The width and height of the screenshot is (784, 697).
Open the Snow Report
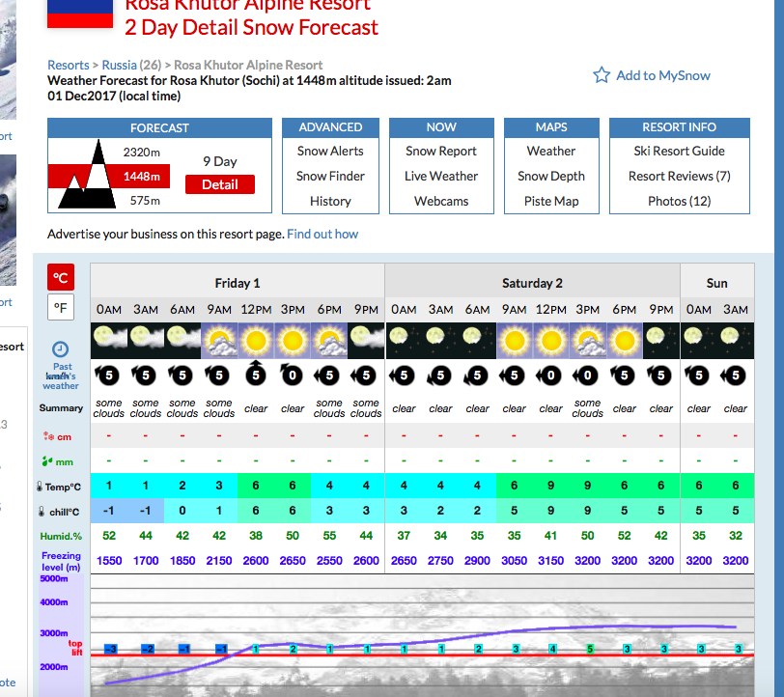[x=441, y=151]
